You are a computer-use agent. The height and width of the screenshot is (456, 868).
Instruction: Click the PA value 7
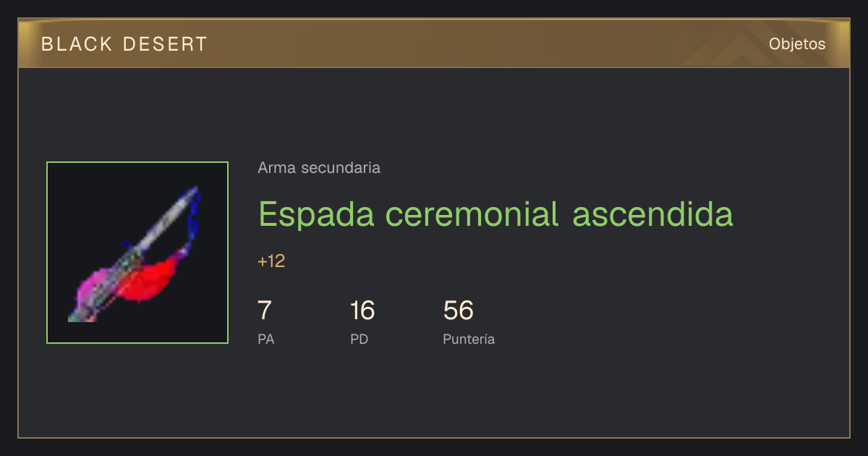(265, 311)
